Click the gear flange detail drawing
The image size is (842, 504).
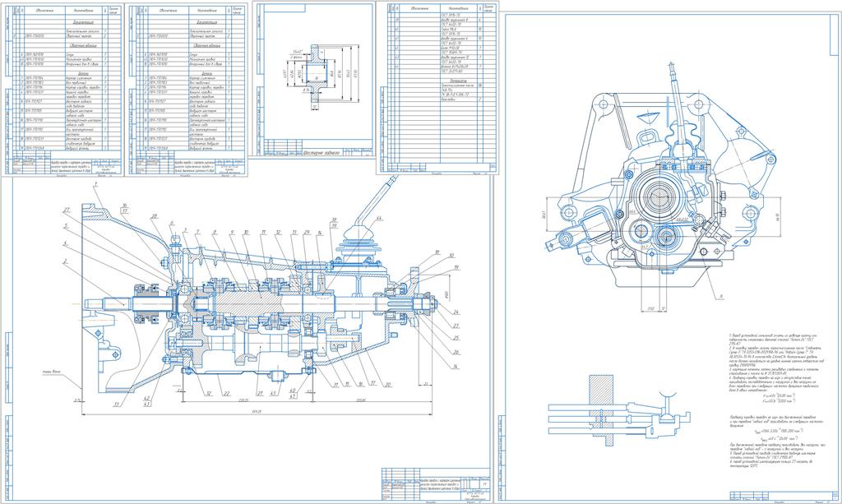[x=323, y=72]
